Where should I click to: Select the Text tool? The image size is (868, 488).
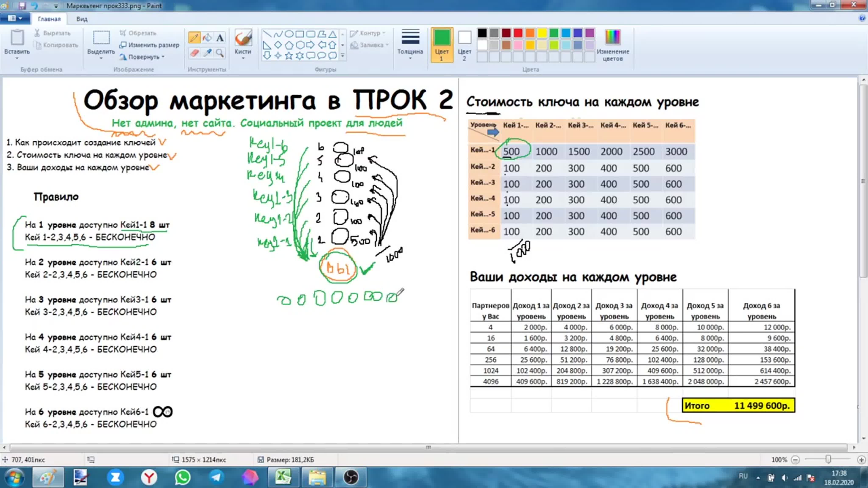click(x=220, y=37)
